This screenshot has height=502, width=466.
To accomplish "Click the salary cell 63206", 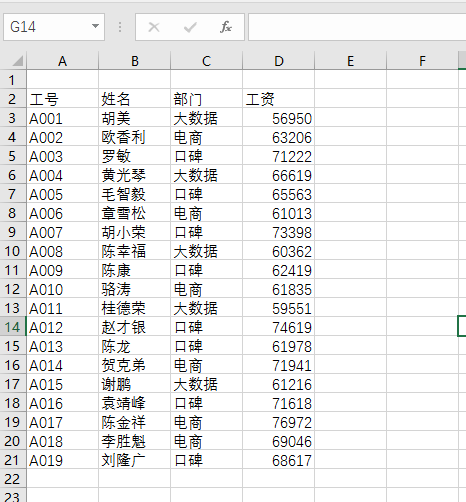I will point(279,136).
